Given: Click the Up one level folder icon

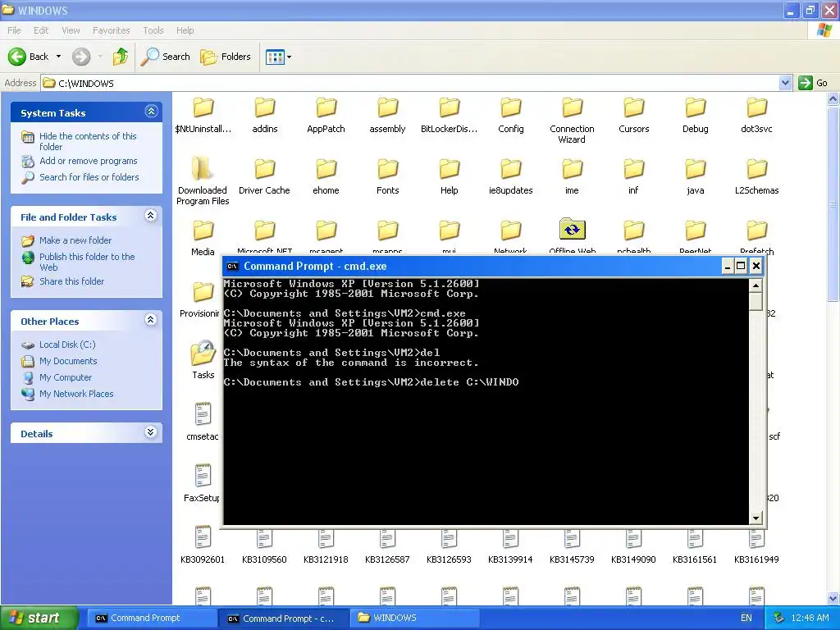Looking at the screenshot, I should click(x=121, y=57).
